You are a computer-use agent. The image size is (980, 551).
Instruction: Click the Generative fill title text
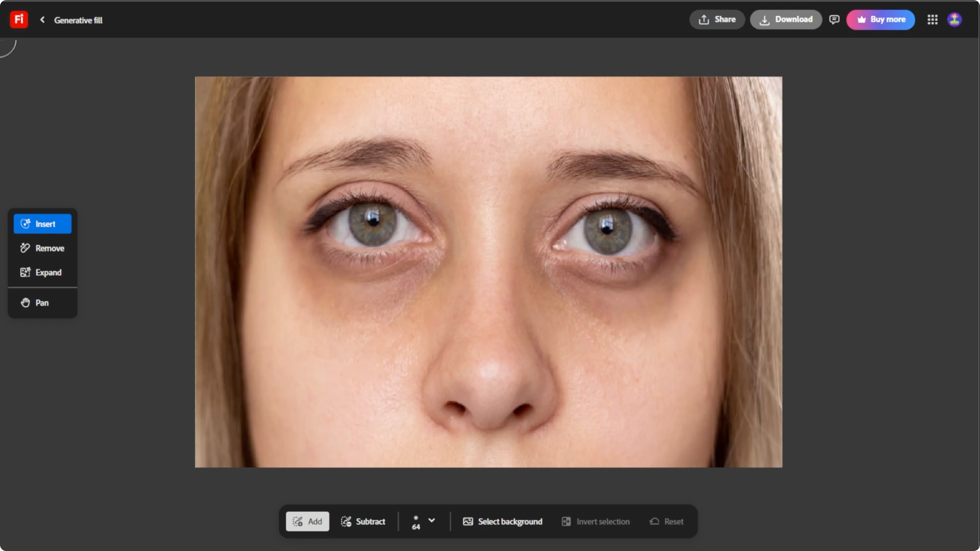click(78, 20)
